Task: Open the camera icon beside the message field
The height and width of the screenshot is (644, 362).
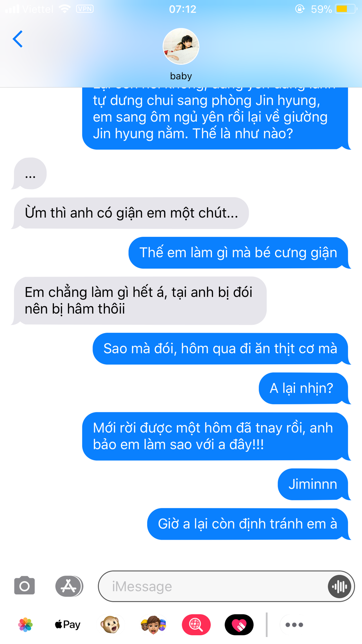Action: [x=24, y=586]
